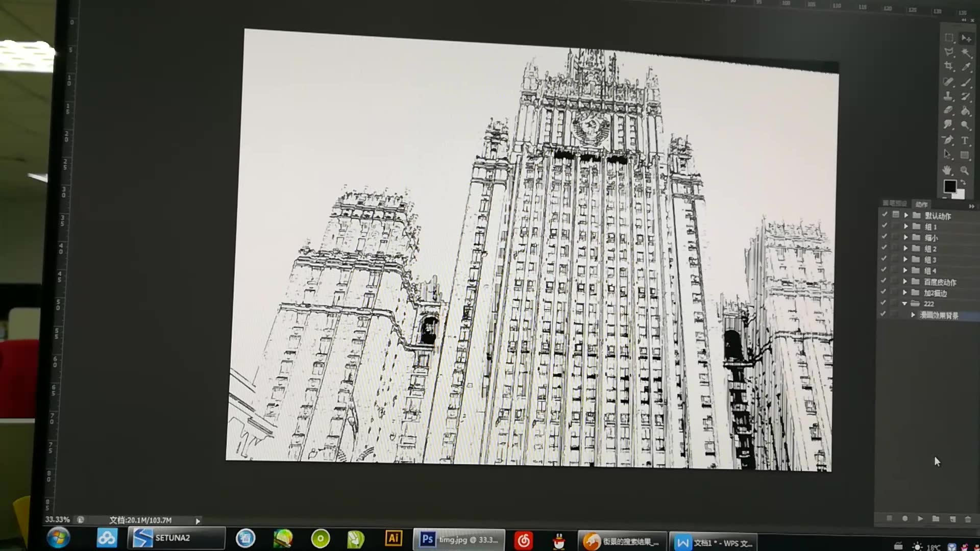Toggle the checkmark on the 默认动作 action set
This screenshot has width=980, height=551.
coord(884,216)
